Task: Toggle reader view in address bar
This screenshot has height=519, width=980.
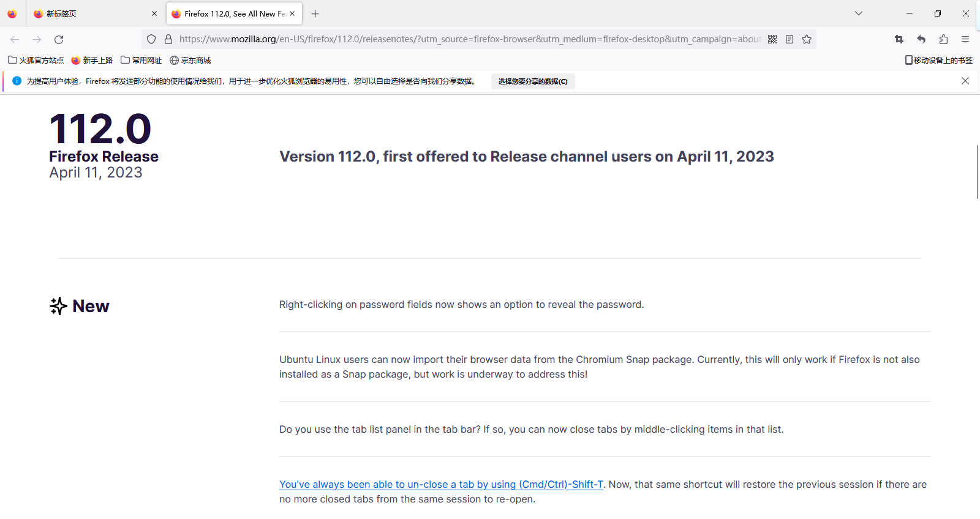Action: click(x=790, y=40)
